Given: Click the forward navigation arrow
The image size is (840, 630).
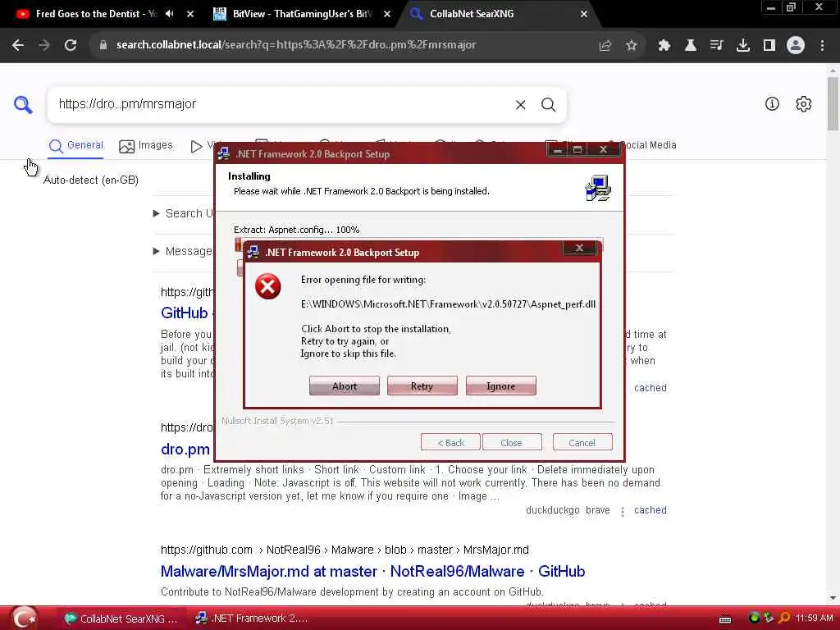Looking at the screenshot, I should pos(44,45).
